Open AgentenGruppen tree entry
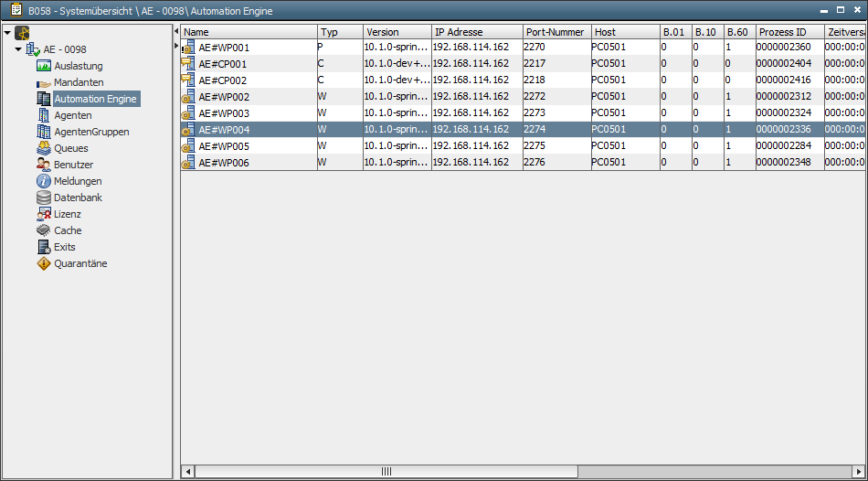Screen dimensions: 868x481 pos(91,132)
